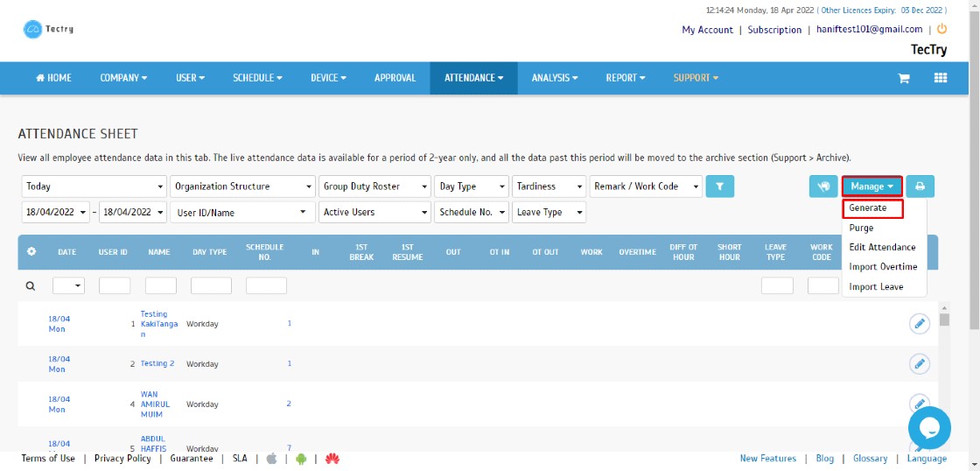Open the live chat bubble
This screenshot has height=471, width=980.
pos(929,430)
